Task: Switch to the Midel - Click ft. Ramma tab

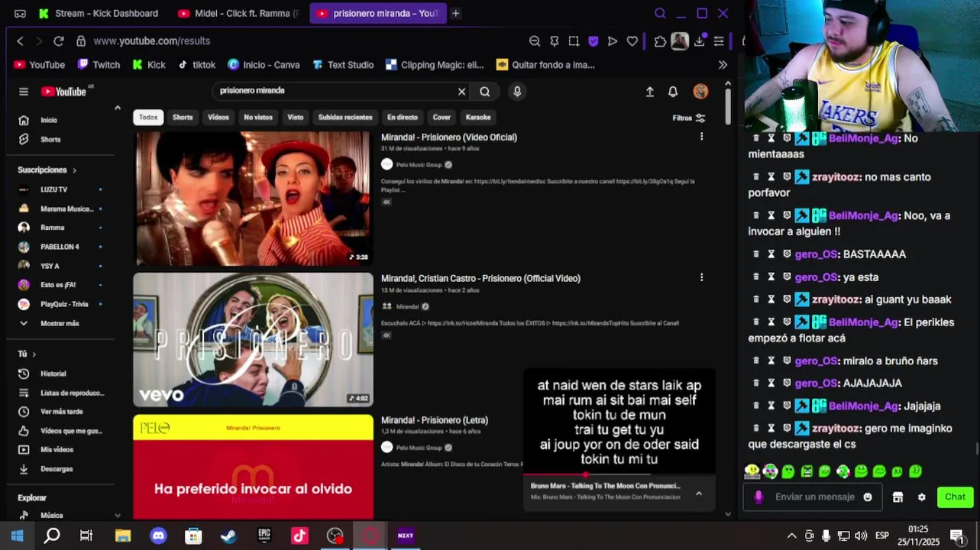Action: pos(238,13)
